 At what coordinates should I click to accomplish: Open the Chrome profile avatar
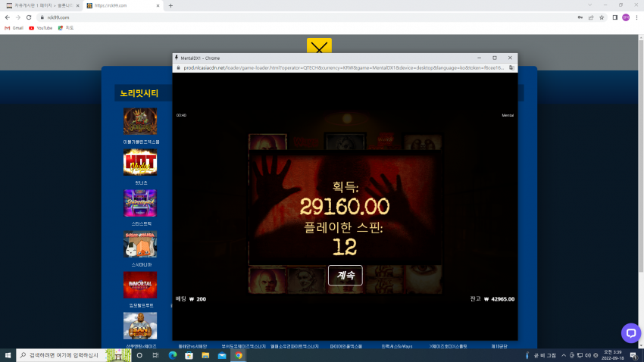pyautogui.click(x=626, y=17)
